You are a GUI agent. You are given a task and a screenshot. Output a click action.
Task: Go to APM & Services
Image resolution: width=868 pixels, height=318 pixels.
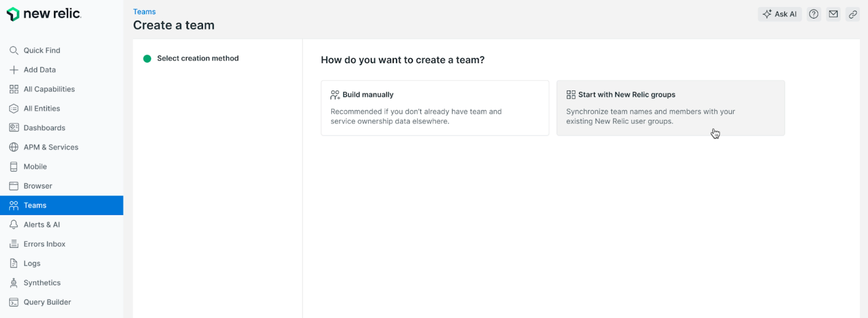pos(51,147)
